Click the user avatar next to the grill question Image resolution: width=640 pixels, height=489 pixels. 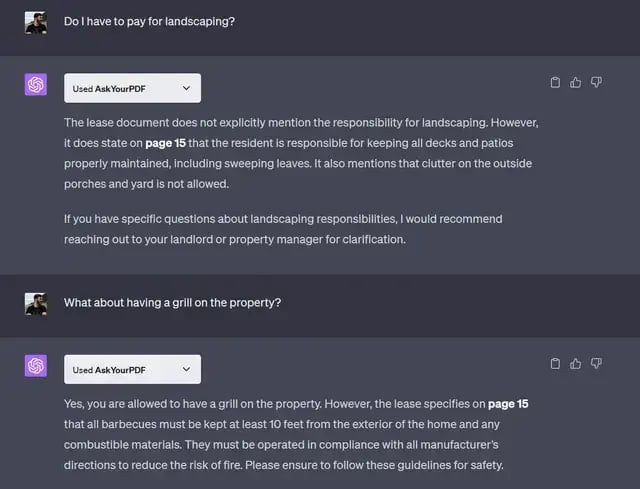tap(36, 303)
